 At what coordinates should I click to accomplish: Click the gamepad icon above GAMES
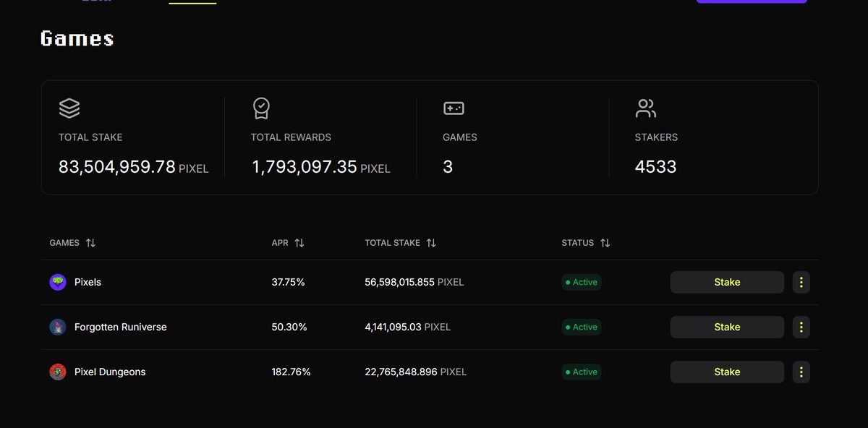[453, 108]
